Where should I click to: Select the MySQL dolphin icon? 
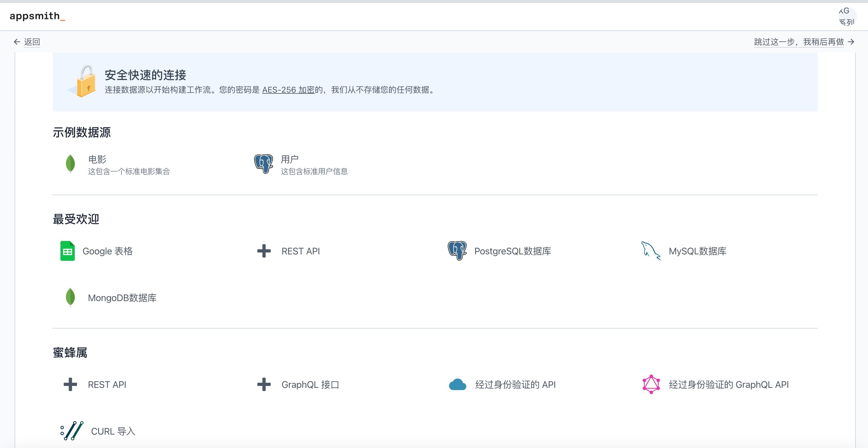650,250
